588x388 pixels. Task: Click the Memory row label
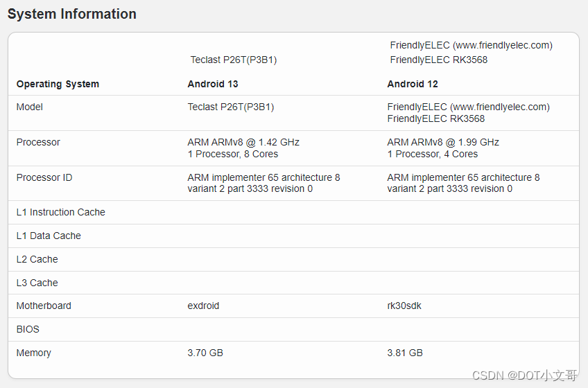click(x=34, y=353)
